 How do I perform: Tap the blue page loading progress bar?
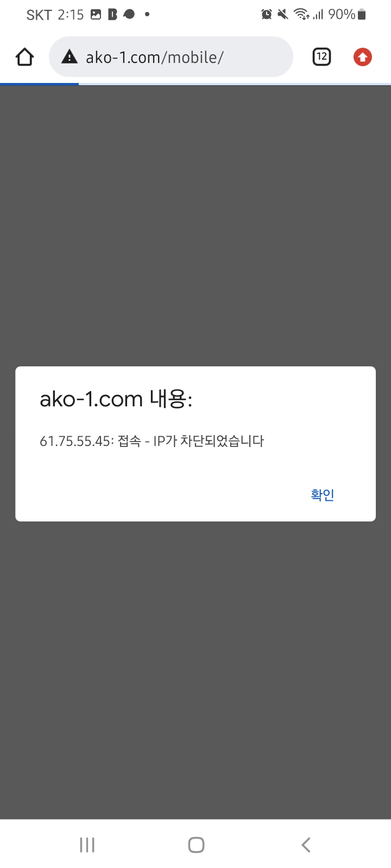39,84
